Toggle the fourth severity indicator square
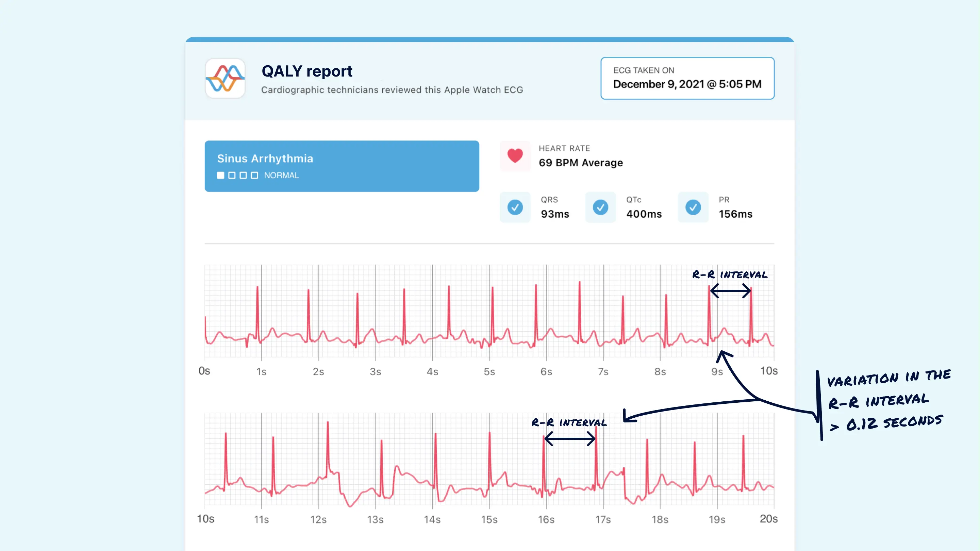 (254, 176)
